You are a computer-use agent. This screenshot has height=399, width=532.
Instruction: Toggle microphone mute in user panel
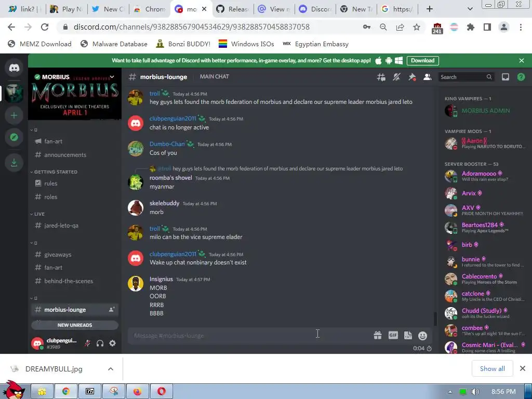(x=87, y=343)
